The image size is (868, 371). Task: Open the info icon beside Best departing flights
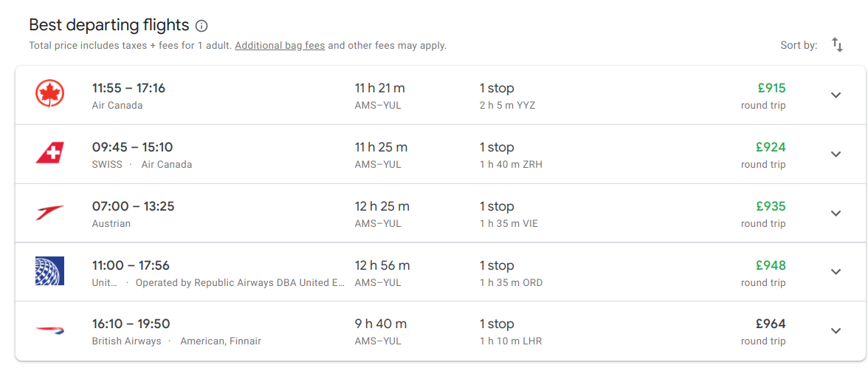[x=201, y=26]
